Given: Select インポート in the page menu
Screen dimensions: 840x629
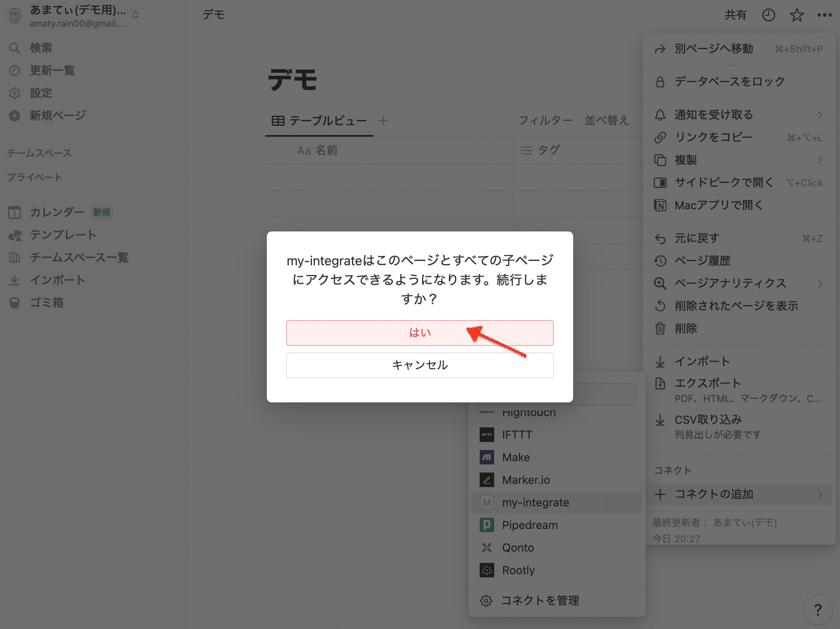Looking at the screenshot, I should (x=739, y=362).
